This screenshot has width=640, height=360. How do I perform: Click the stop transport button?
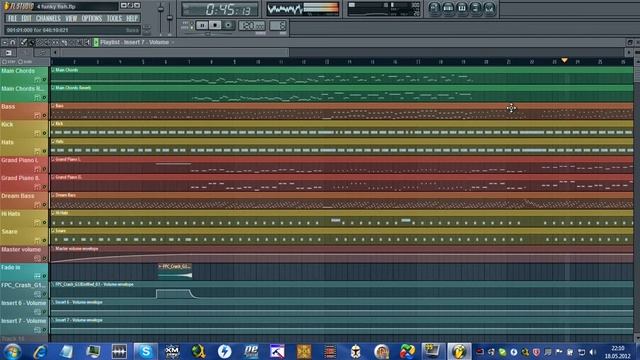[x=215, y=25]
